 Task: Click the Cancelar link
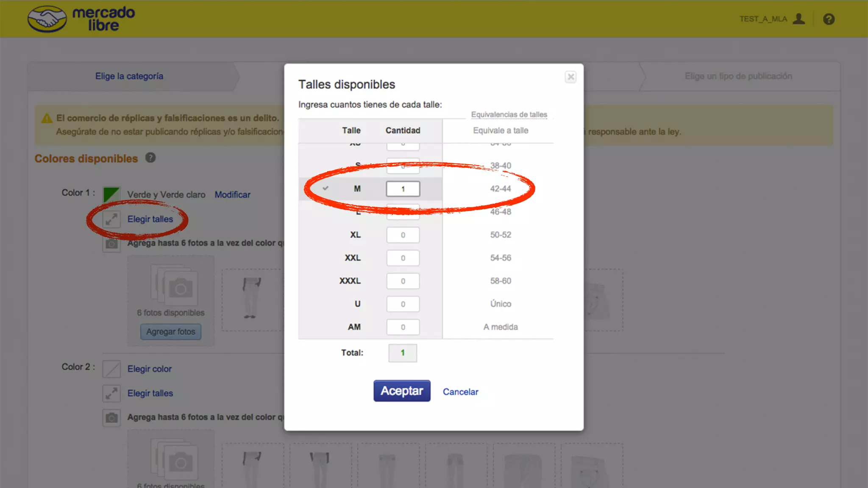tap(460, 392)
